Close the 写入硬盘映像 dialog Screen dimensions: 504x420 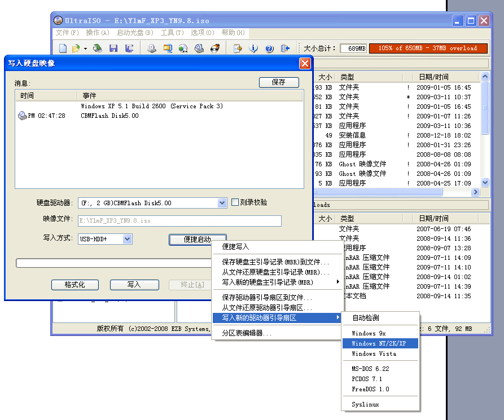305,63
